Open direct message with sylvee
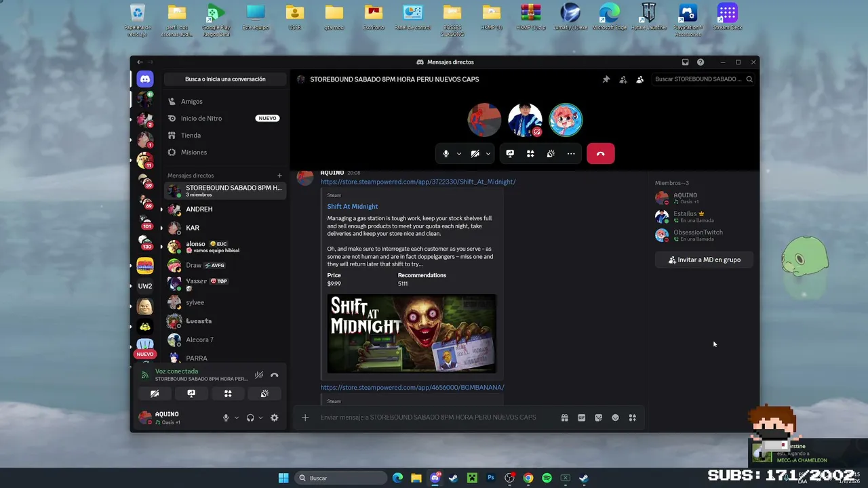The height and width of the screenshot is (488, 868). click(x=224, y=302)
